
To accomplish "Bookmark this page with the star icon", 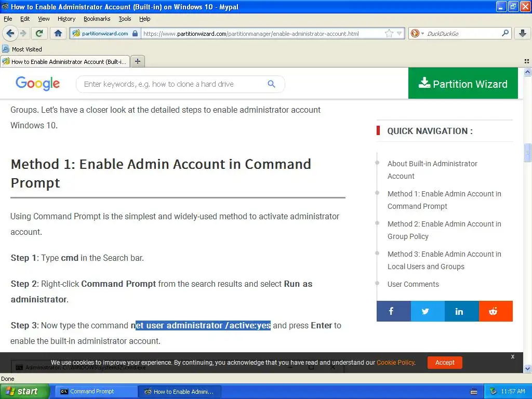I will point(389,33).
